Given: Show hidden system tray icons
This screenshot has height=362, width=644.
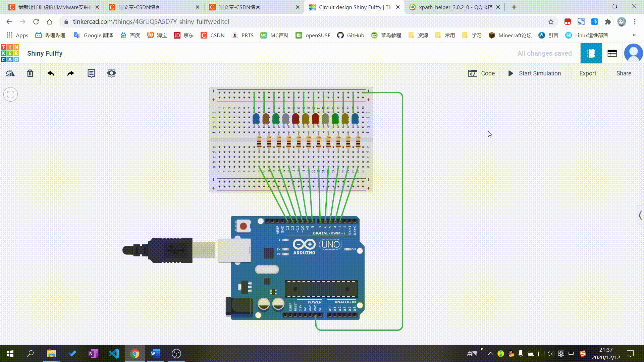Looking at the screenshot, I should pyautogui.click(x=490, y=354).
